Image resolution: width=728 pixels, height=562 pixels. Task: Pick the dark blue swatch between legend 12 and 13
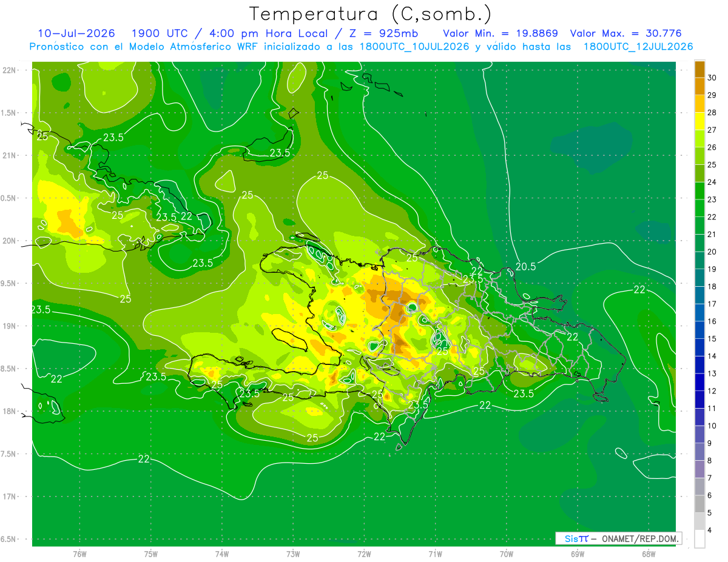(699, 381)
